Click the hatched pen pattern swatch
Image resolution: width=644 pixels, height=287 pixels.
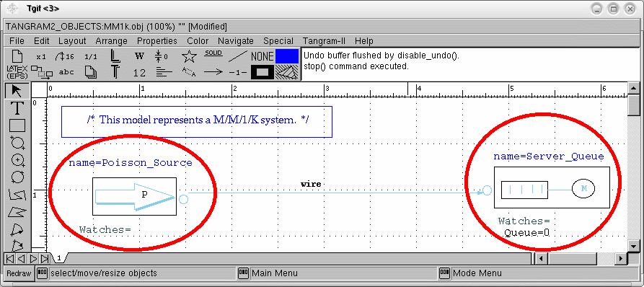[x=287, y=72]
